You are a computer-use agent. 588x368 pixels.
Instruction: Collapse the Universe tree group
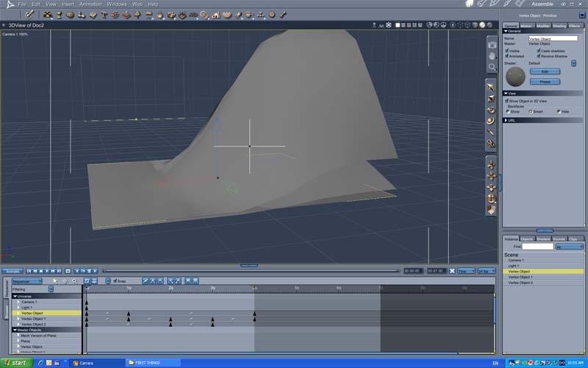(x=15, y=296)
